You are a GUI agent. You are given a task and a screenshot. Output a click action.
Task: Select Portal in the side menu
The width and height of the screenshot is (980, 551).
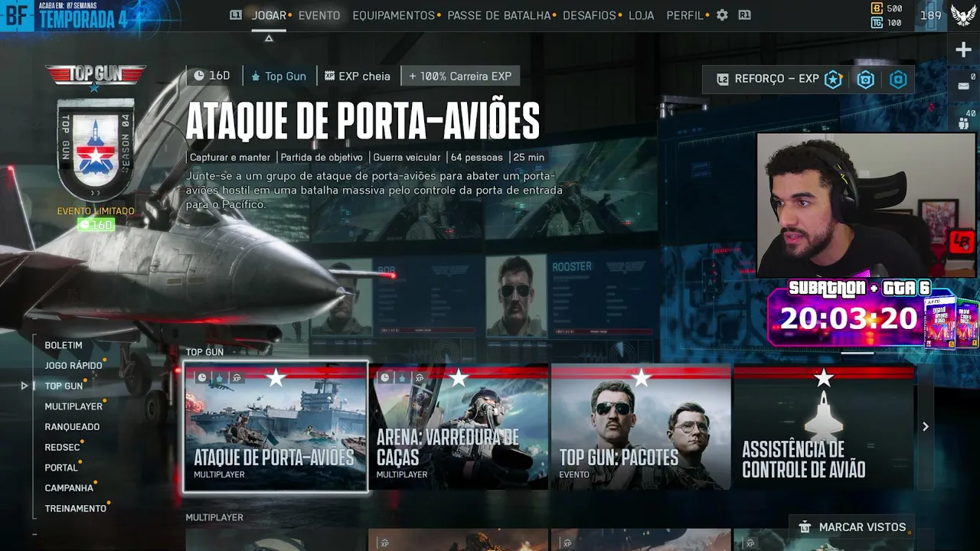[x=61, y=468]
